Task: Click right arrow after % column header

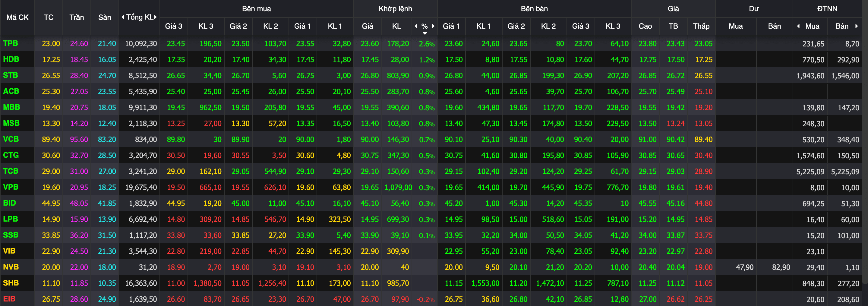Action: (x=433, y=26)
